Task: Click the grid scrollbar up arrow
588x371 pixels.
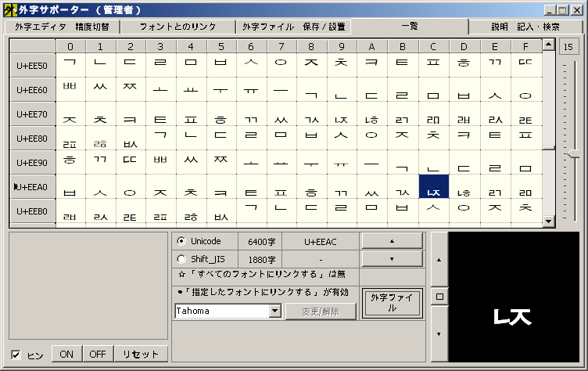Action: pos(549,45)
